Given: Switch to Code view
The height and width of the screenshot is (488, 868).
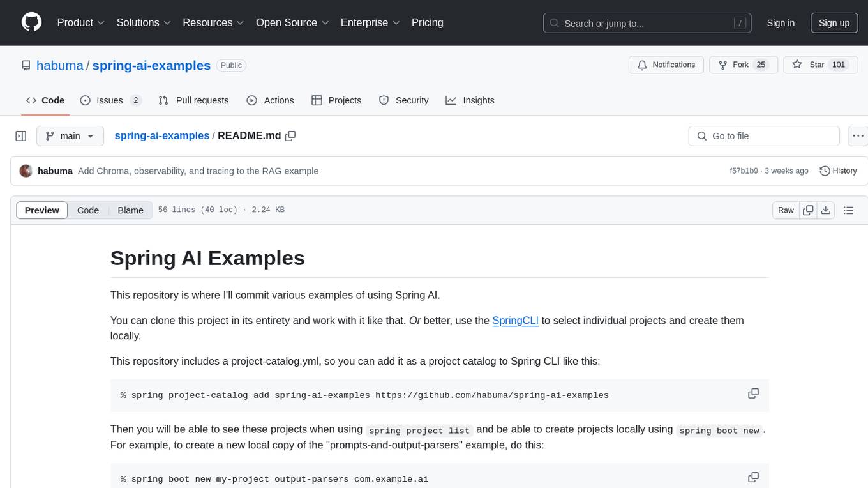Looking at the screenshot, I should pyautogui.click(x=88, y=210).
